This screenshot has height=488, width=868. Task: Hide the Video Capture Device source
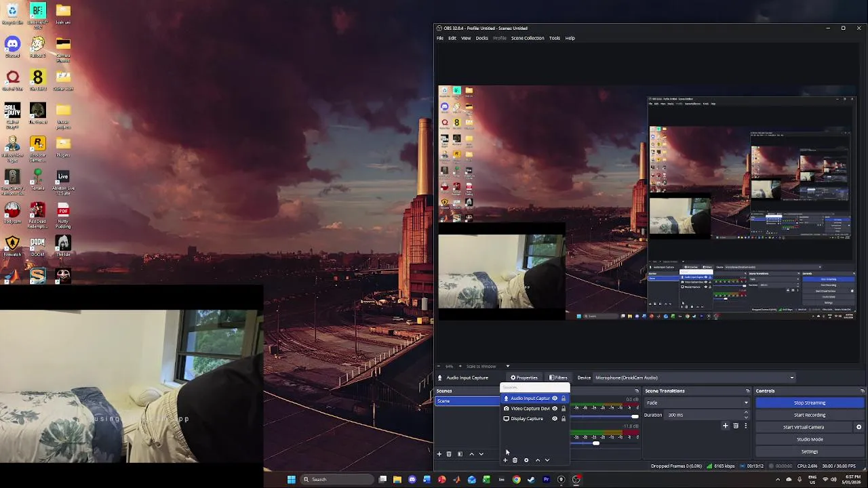point(555,409)
